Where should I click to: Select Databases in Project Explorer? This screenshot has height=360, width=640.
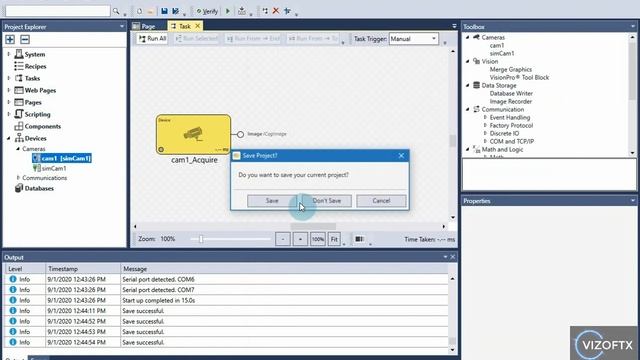(x=39, y=188)
